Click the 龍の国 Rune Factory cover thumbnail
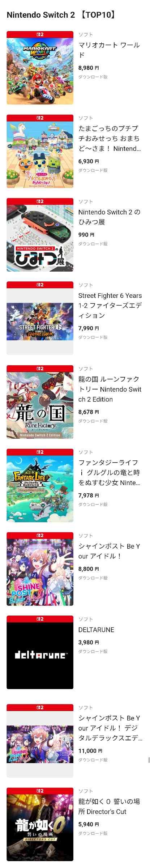The height and width of the screenshot is (868, 150). (x=40, y=402)
